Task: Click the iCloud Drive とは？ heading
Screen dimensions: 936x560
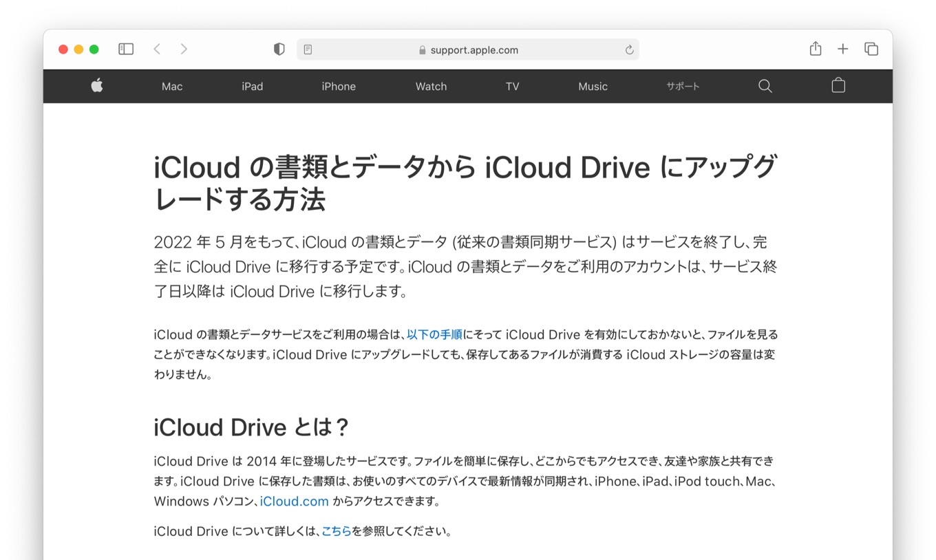Action: coord(252,428)
